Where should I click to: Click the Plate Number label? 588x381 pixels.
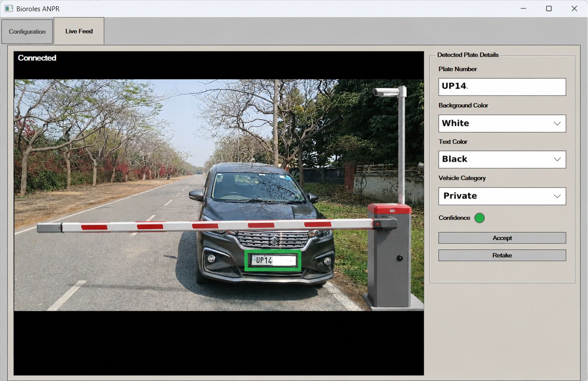coord(458,69)
